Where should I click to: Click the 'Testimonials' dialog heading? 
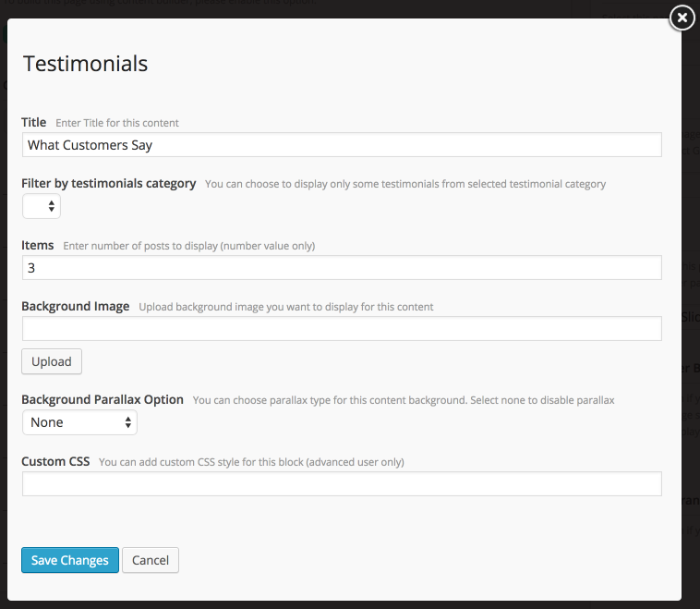pos(85,64)
